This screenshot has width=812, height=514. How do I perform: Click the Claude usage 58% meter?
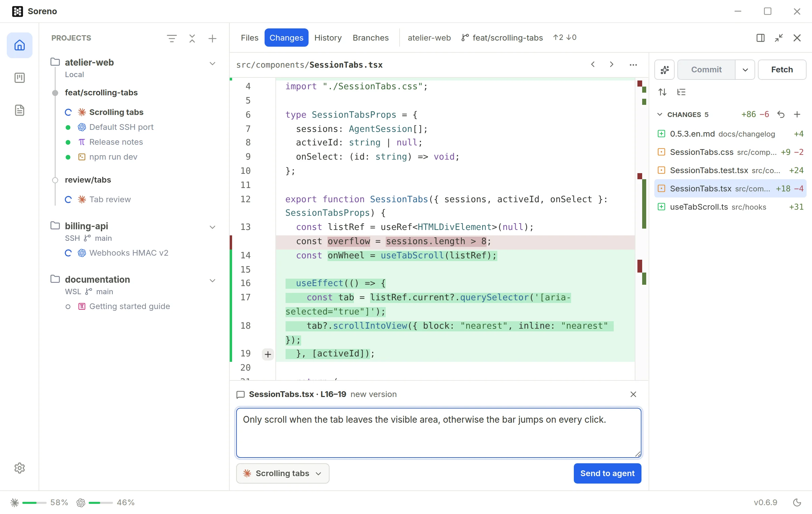pyautogui.click(x=39, y=503)
